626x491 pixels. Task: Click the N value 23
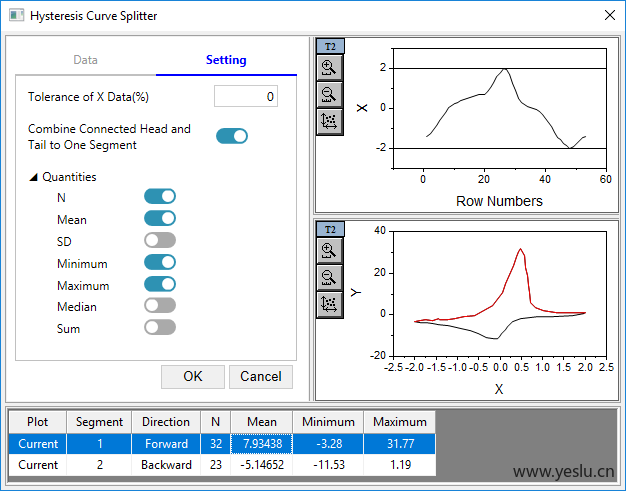click(x=216, y=465)
